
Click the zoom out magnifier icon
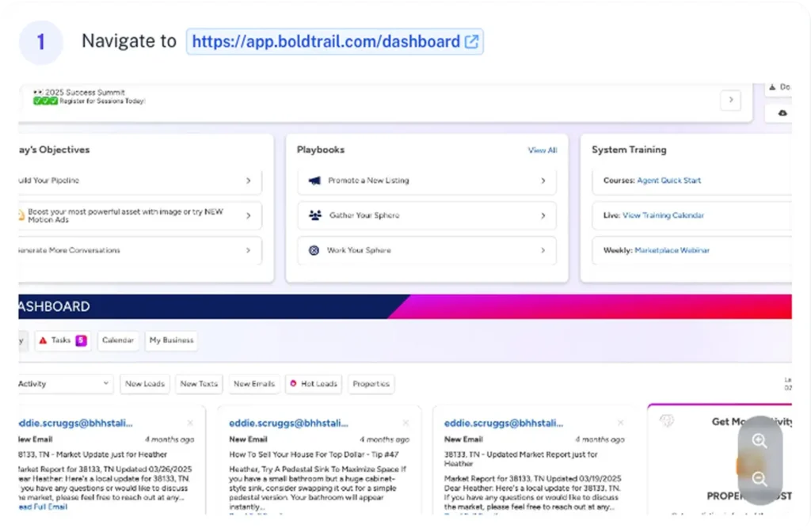click(760, 479)
